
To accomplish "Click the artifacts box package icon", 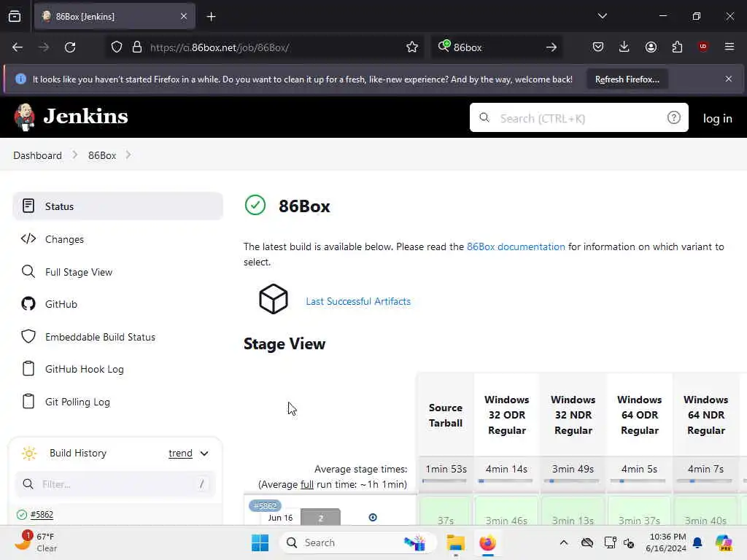I will tap(273, 299).
